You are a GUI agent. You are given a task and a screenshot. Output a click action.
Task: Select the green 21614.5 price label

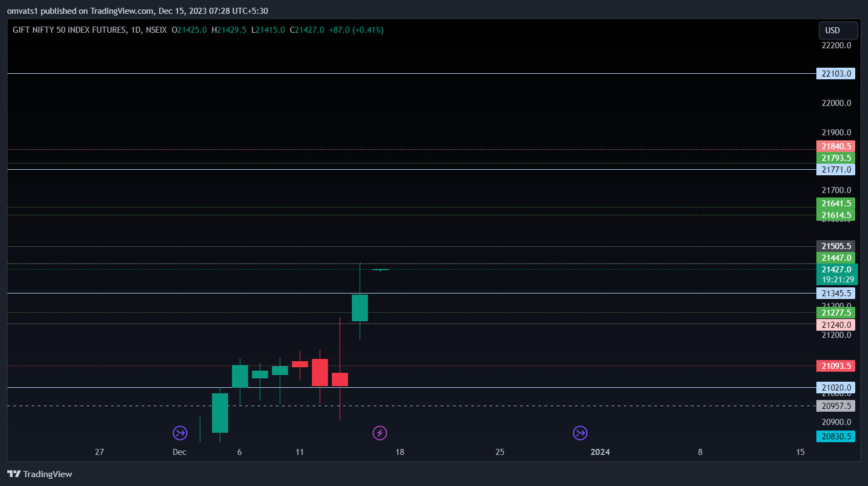pos(835,215)
